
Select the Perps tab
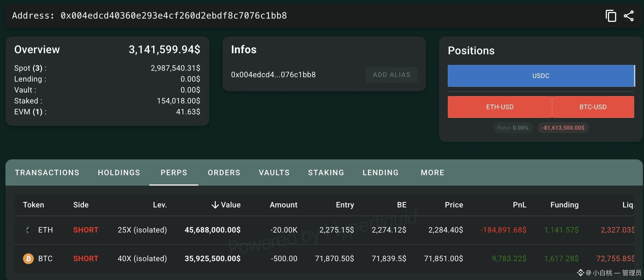click(174, 172)
